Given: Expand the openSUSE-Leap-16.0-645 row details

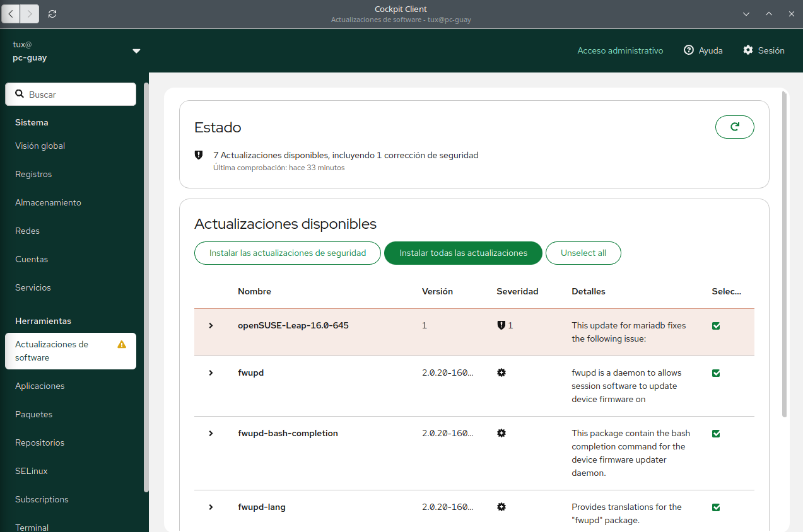Looking at the screenshot, I should pos(211,326).
